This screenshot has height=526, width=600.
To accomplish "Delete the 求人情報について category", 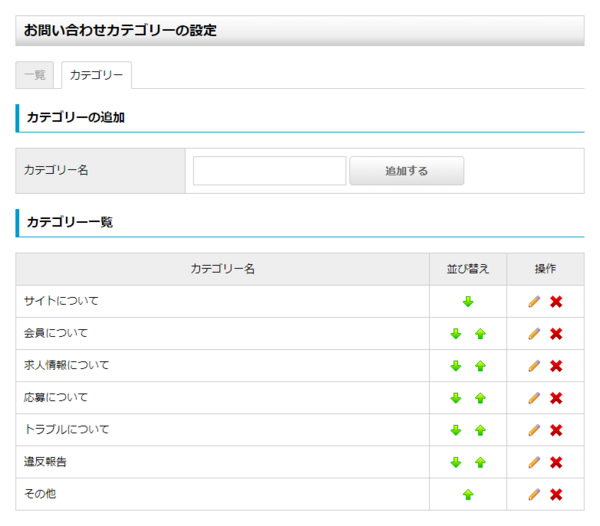I will pyautogui.click(x=556, y=366).
